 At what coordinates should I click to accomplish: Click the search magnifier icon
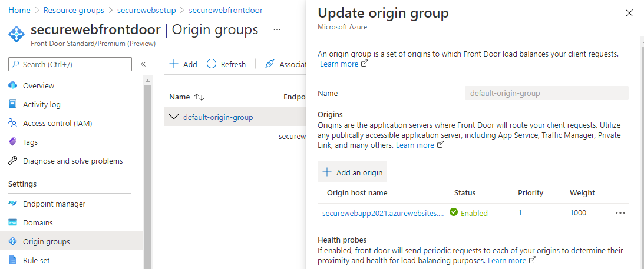click(x=15, y=64)
